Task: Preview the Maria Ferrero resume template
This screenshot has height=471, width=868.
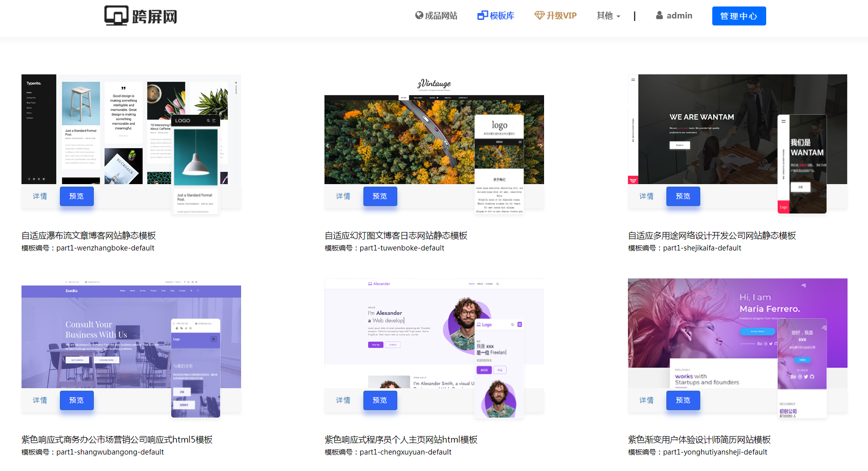Action: (683, 401)
